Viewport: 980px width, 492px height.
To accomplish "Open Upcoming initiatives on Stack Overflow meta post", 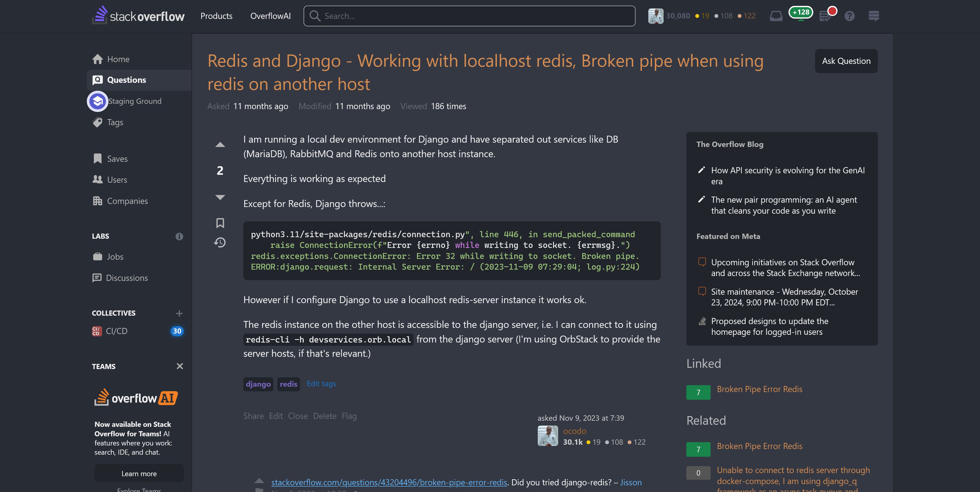I will tap(785, 268).
